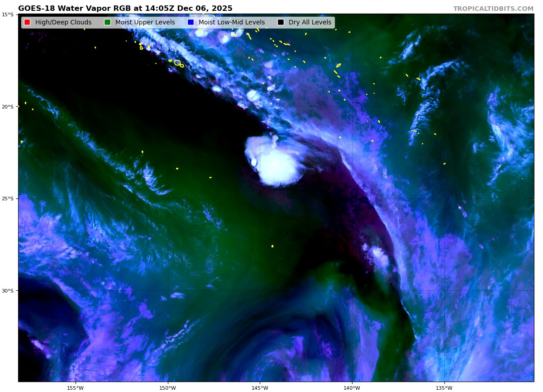
Task: Click the green Moist Upper Levels swatch
Action: pos(107,23)
